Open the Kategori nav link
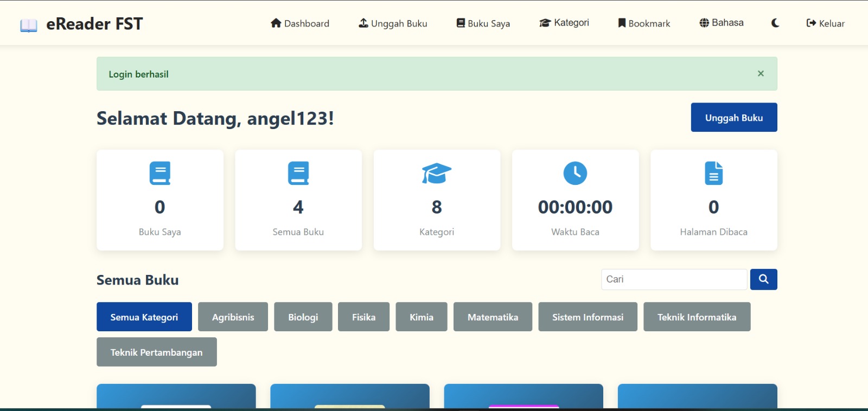The image size is (868, 411). pyautogui.click(x=564, y=23)
